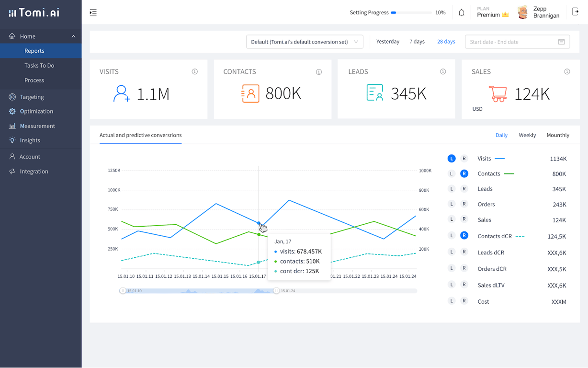Toggle the L axis button for Orders dCR

451,268
